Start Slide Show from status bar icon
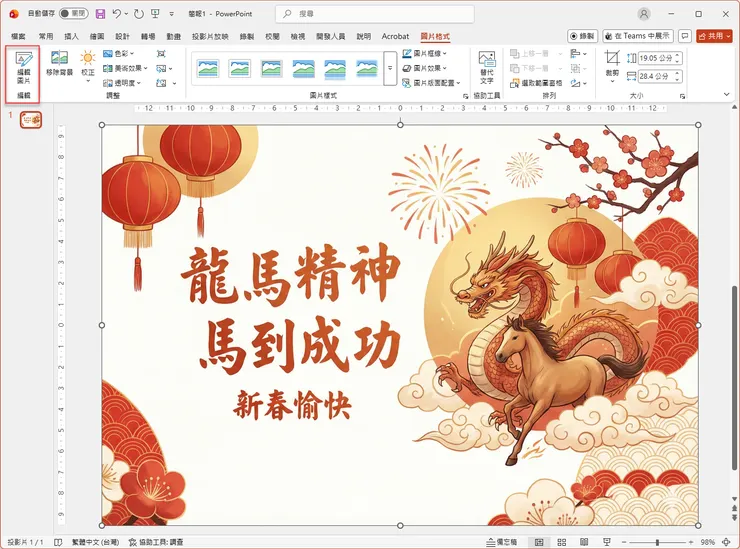The width and height of the screenshot is (740, 549). tap(606, 542)
